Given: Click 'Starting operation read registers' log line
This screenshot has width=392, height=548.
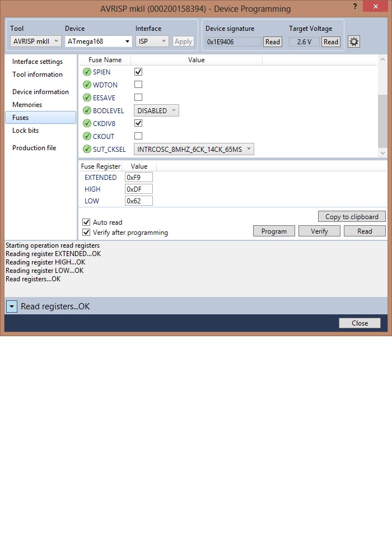Looking at the screenshot, I should point(53,245).
